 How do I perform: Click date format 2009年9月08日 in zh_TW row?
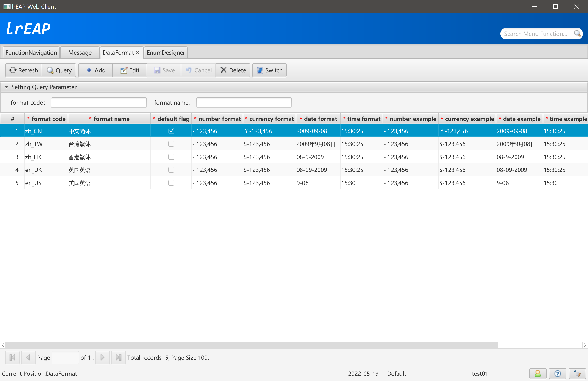(318, 144)
